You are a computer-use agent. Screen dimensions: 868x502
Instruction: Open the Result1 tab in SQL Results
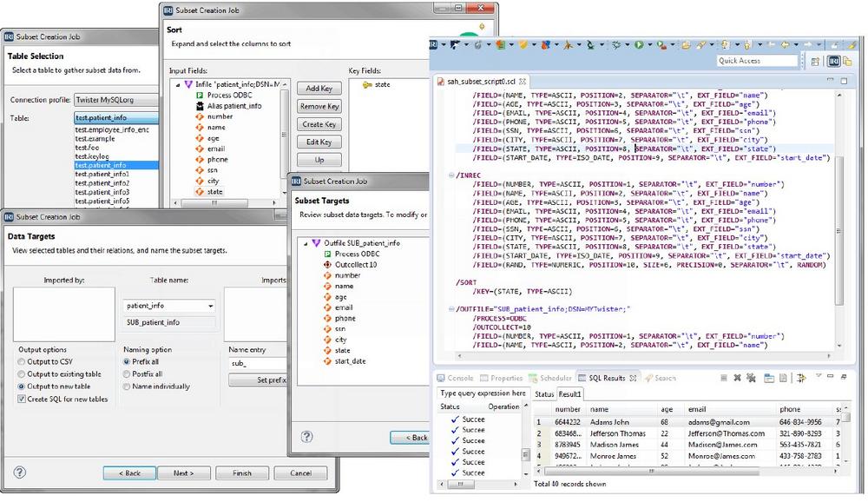570,393
